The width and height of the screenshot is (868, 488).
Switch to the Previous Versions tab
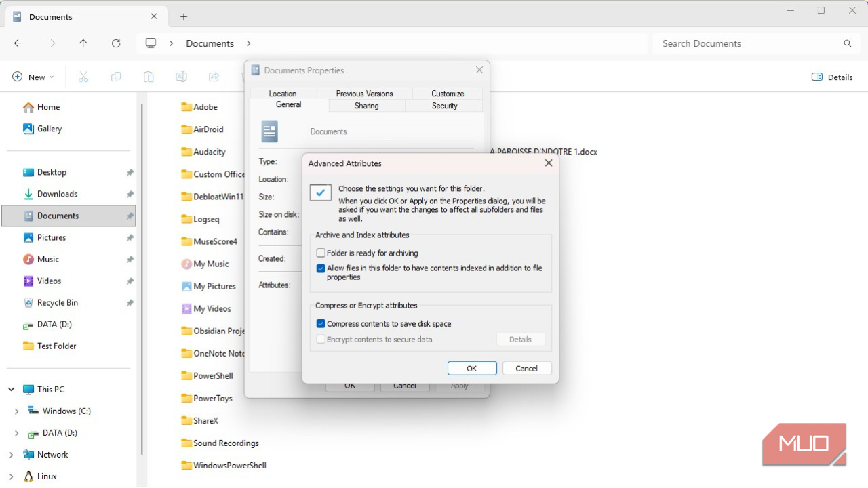click(364, 94)
